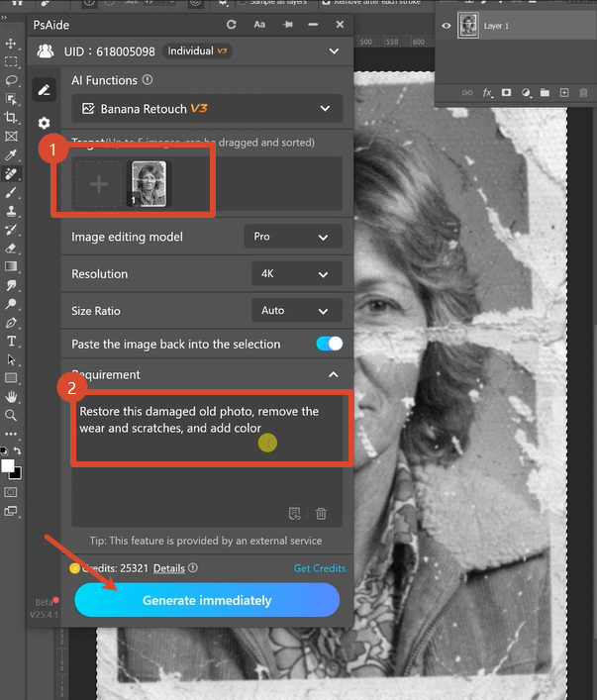Refresh the PsAide panel
This screenshot has width=597, height=700.
(x=231, y=25)
